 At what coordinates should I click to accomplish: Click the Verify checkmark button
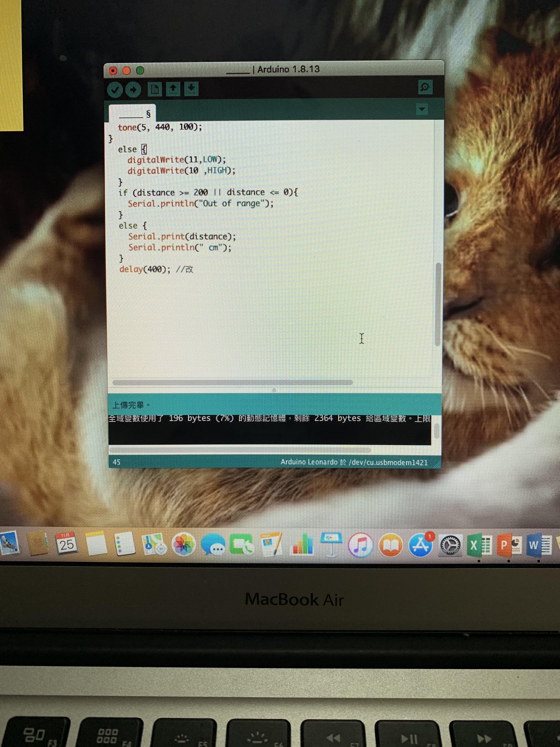click(115, 90)
